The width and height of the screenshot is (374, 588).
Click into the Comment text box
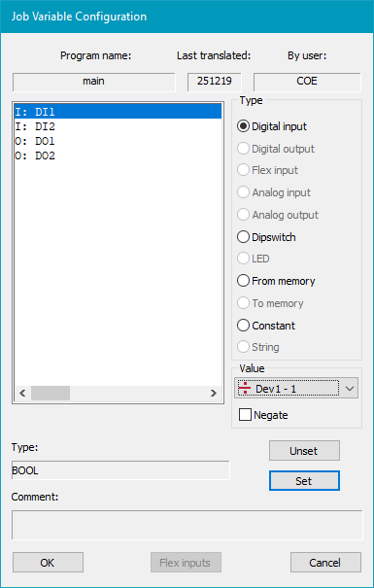[187, 525]
